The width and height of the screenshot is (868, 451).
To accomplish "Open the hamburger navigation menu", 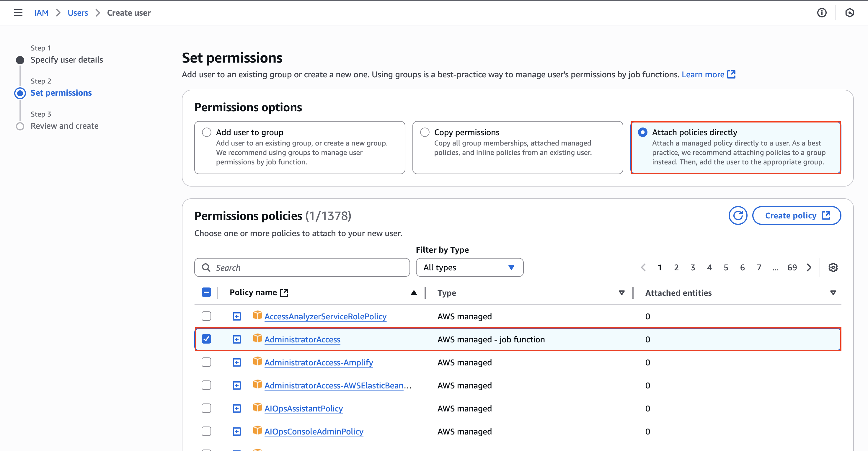I will [18, 13].
